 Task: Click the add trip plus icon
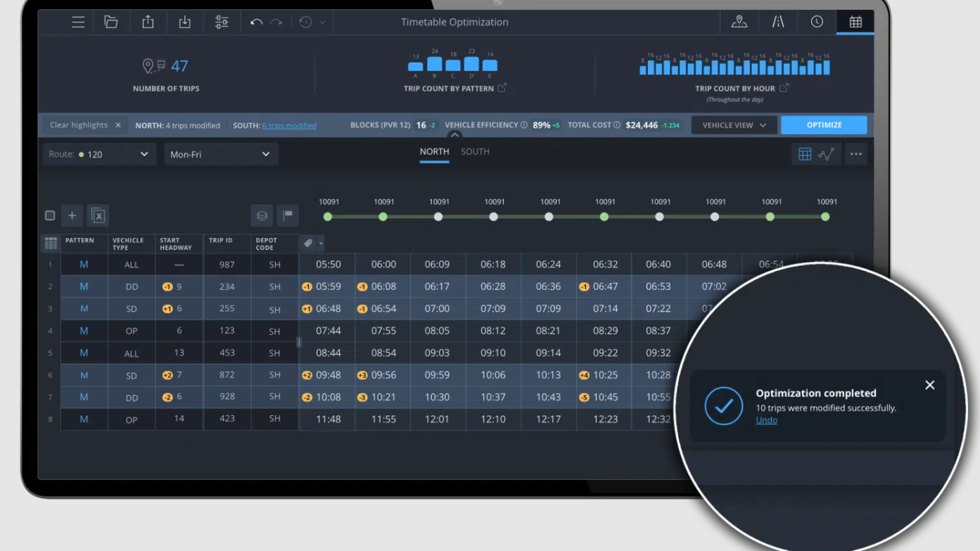72,216
